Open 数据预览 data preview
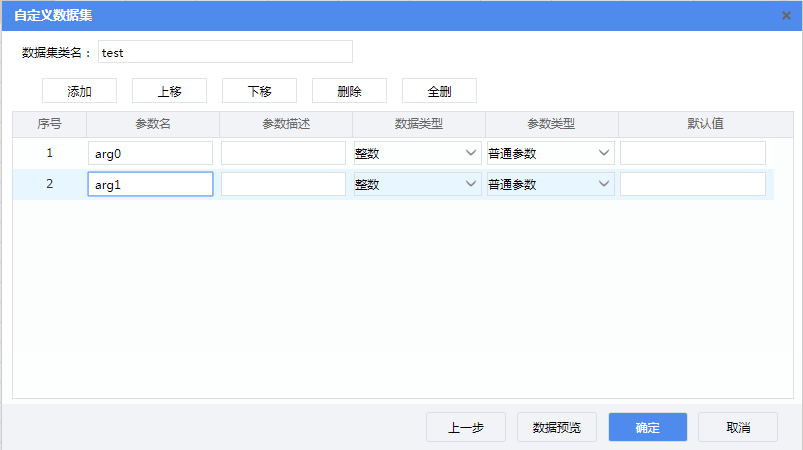The height and width of the screenshot is (450, 803). click(x=557, y=427)
